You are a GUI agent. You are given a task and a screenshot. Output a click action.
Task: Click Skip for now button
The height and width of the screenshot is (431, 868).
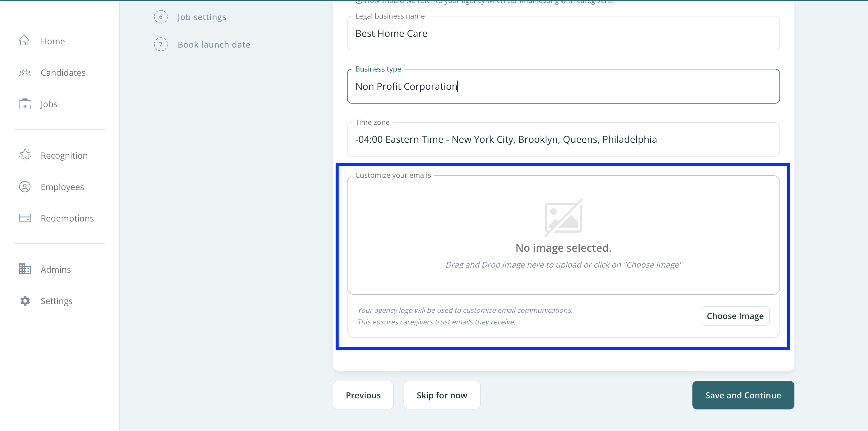click(442, 395)
